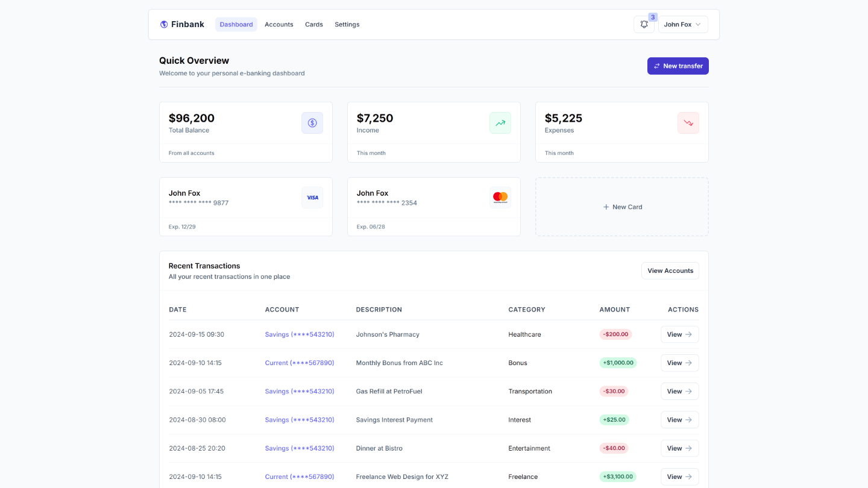Viewport: 868px width, 488px height.
Task: Start a New transfer
Action: click(x=678, y=66)
